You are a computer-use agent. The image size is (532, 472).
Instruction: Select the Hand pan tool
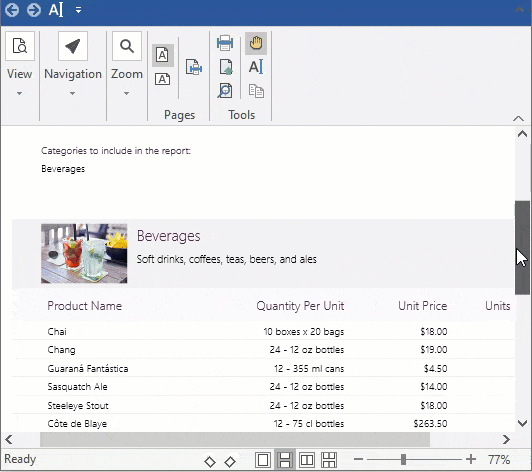[256, 43]
